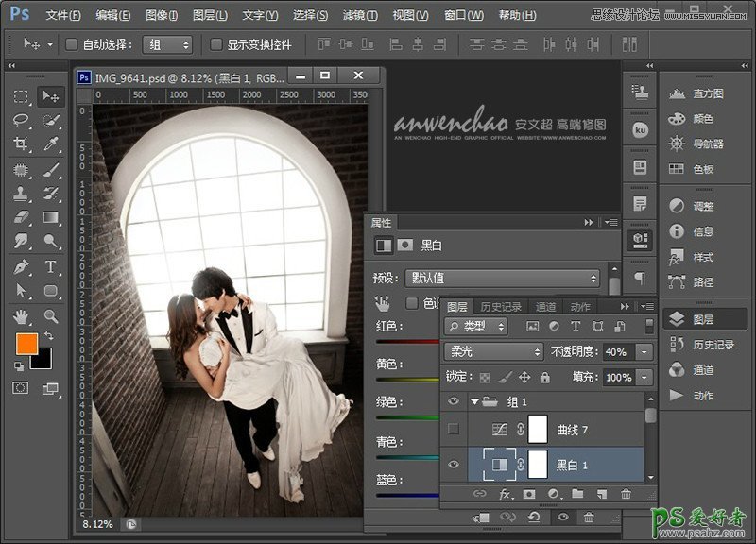Open the 柔光 blend mode dropdown

(x=493, y=351)
